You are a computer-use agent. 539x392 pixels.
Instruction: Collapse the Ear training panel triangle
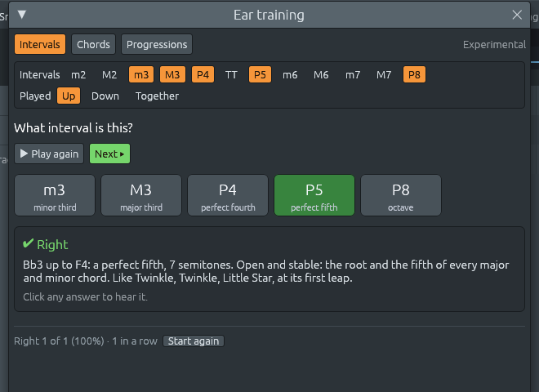(22, 15)
